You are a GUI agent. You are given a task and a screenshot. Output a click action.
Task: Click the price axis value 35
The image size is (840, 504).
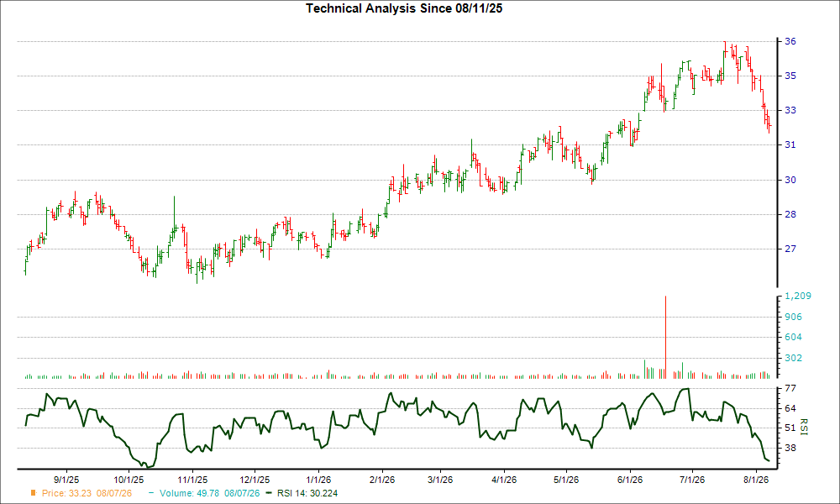(x=790, y=76)
